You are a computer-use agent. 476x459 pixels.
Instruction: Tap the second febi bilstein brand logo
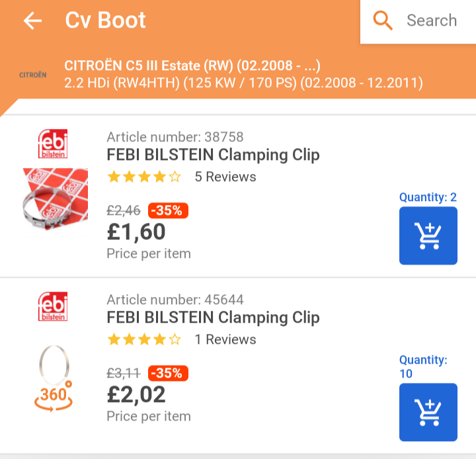coord(53,306)
